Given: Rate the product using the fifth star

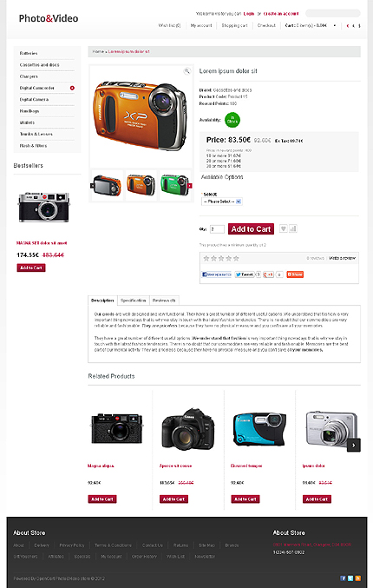Looking at the screenshot, I should (x=236, y=258).
